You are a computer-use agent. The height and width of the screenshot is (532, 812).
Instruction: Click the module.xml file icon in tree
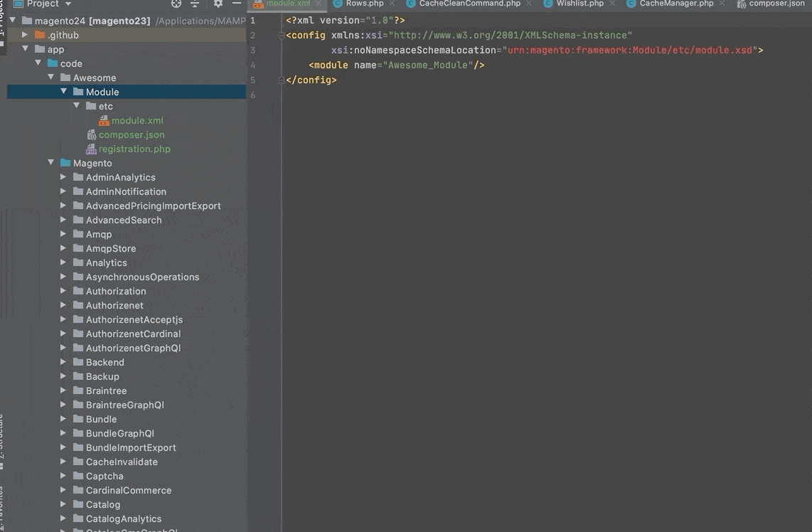104,121
